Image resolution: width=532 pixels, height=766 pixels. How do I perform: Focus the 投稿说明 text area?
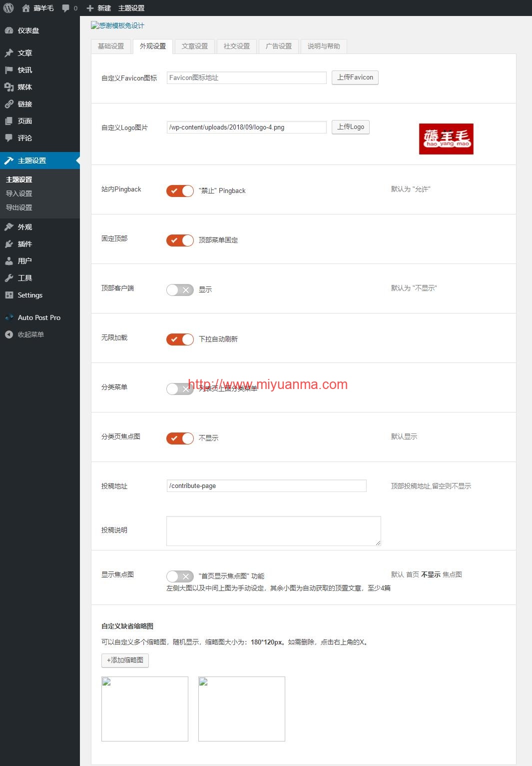point(274,530)
